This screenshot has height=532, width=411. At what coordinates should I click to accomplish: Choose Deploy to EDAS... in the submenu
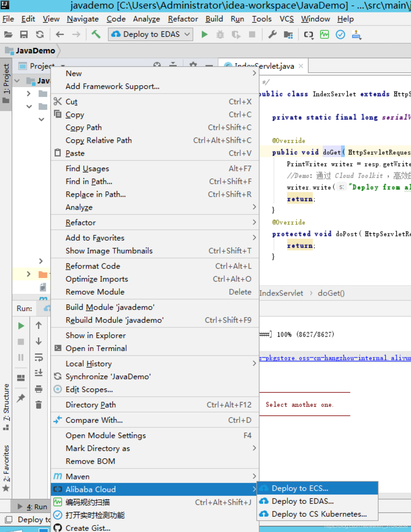[x=317, y=501]
